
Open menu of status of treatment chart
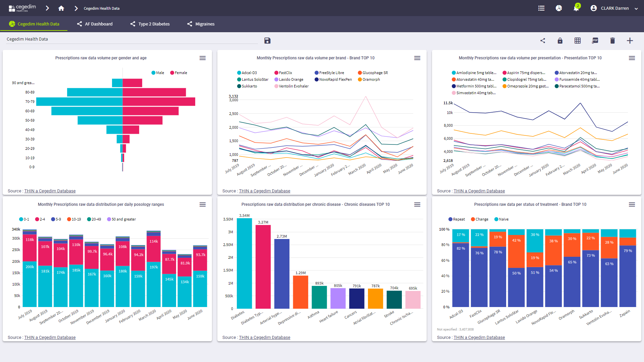click(632, 204)
